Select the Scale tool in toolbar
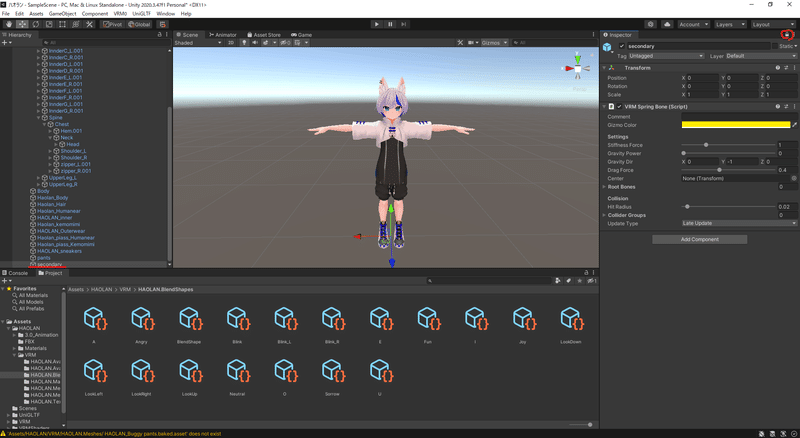The width and height of the screenshot is (800, 438). 48,24
